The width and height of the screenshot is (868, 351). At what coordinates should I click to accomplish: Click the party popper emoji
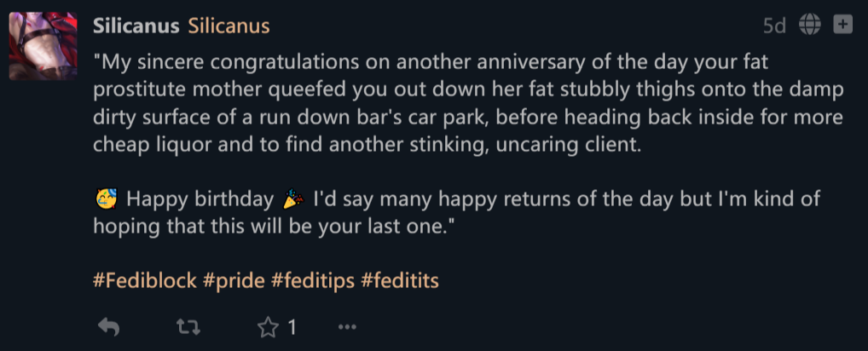(x=292, y=198)
